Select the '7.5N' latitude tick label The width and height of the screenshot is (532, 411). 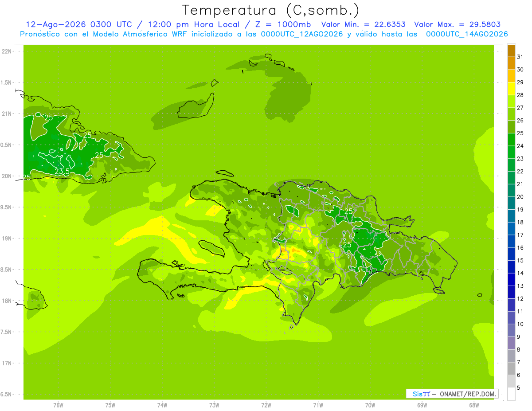click(6, 332)
